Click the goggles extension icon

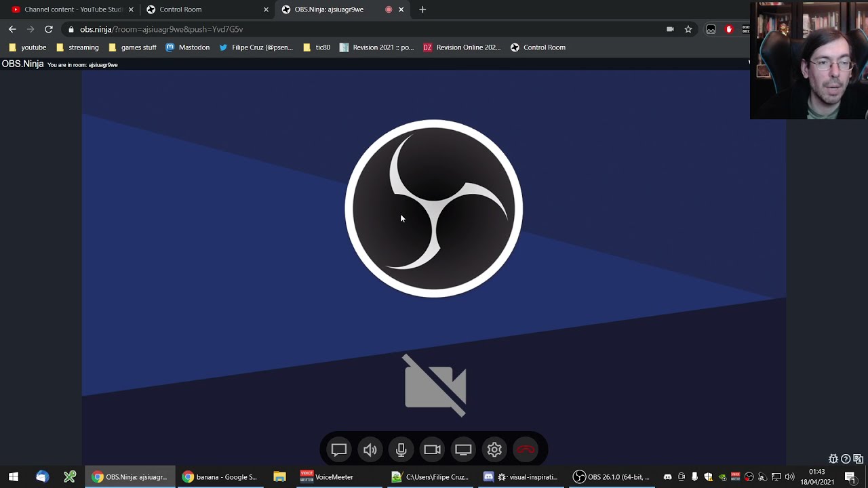[711, 29]
